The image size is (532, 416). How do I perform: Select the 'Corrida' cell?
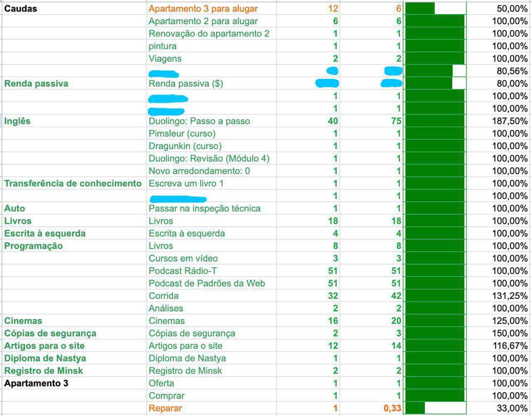coord(212,296)
